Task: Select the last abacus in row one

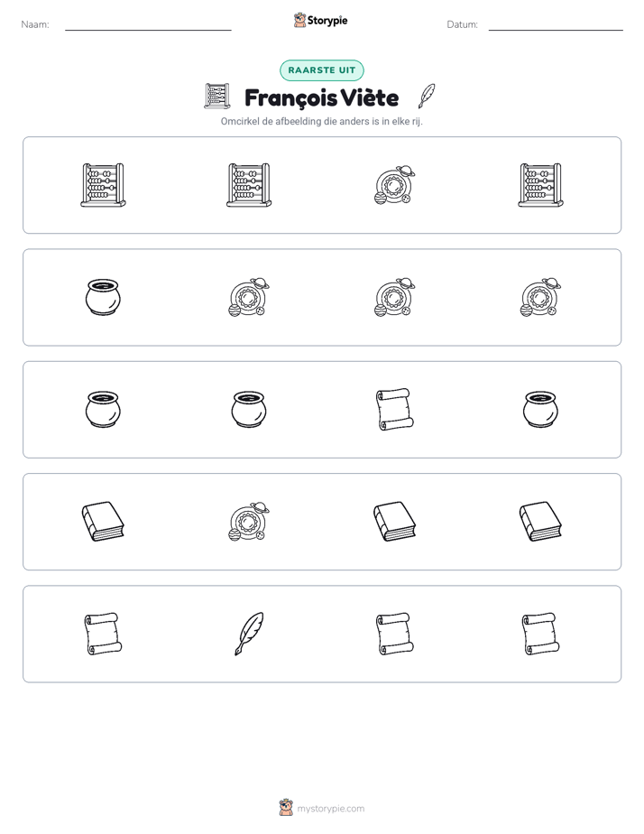Action: pos(540,185)
